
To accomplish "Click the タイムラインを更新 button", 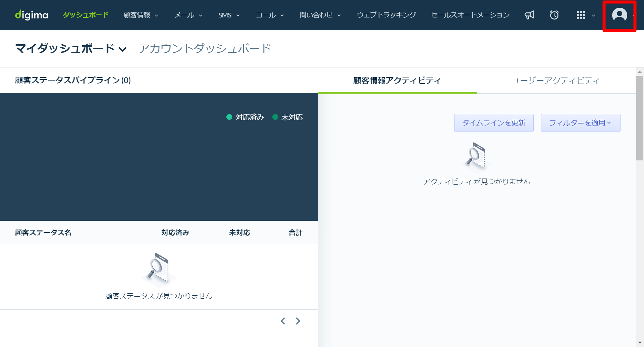I will [494, 123].
